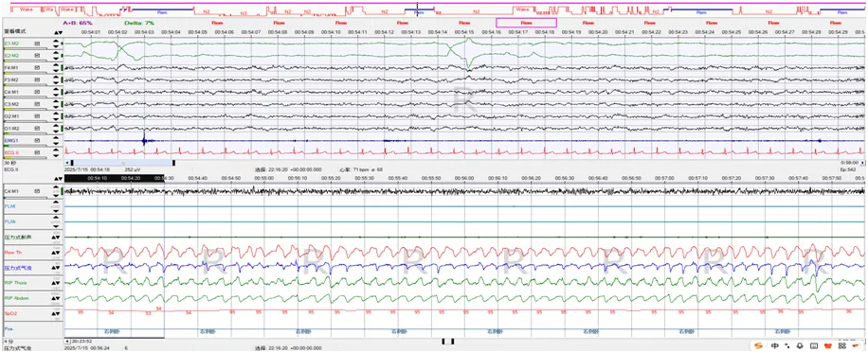Change Flow Th scale using its arrow control
This screenshot has width=868, height=353.
(57, 253)
